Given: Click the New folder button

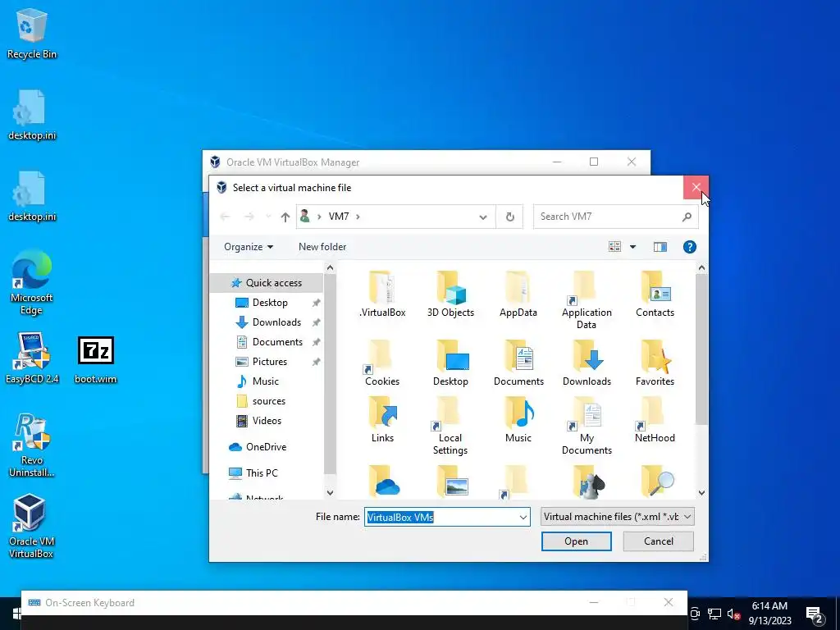Looking at the screenshot, I should point(322,247).
